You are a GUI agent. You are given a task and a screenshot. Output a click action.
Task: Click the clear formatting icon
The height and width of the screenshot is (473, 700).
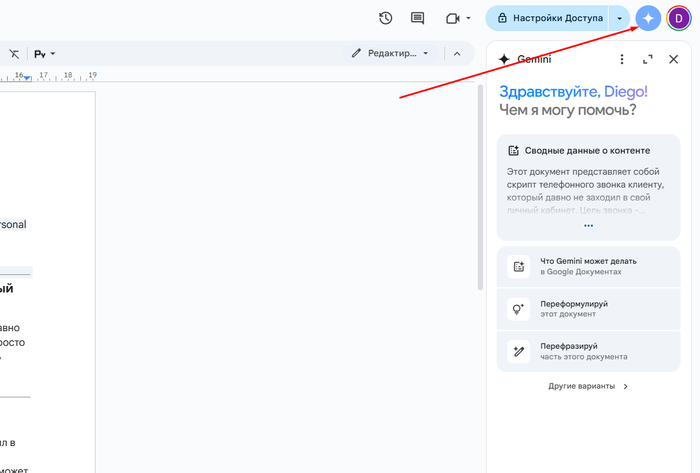(14, 54)
